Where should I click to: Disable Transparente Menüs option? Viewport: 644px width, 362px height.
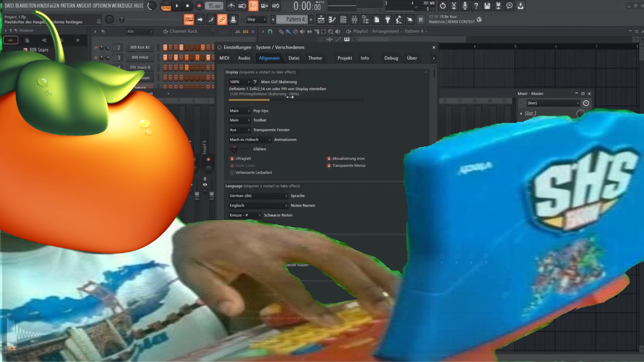[x=329, y=166]
